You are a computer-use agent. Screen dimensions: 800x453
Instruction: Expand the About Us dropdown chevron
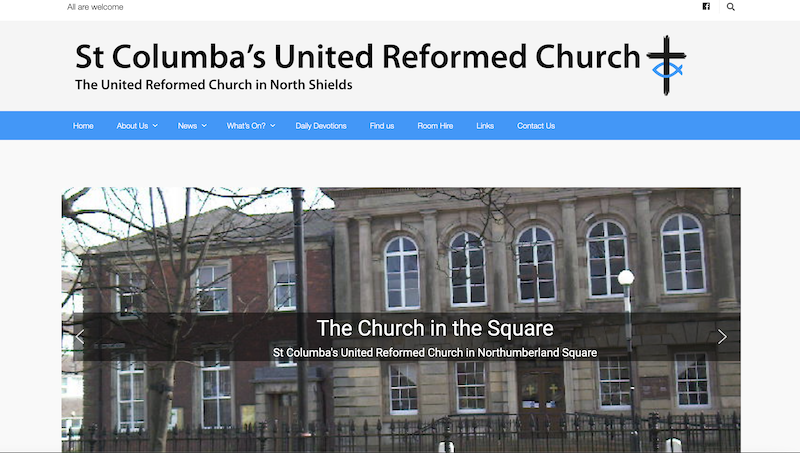click(155, 126)
